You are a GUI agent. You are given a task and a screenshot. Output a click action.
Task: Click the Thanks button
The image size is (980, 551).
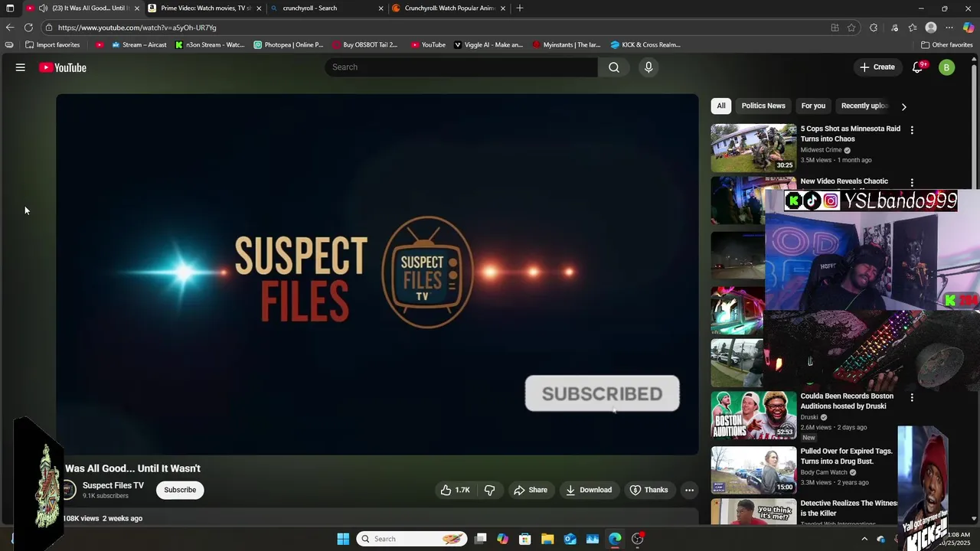click(648, 490)
